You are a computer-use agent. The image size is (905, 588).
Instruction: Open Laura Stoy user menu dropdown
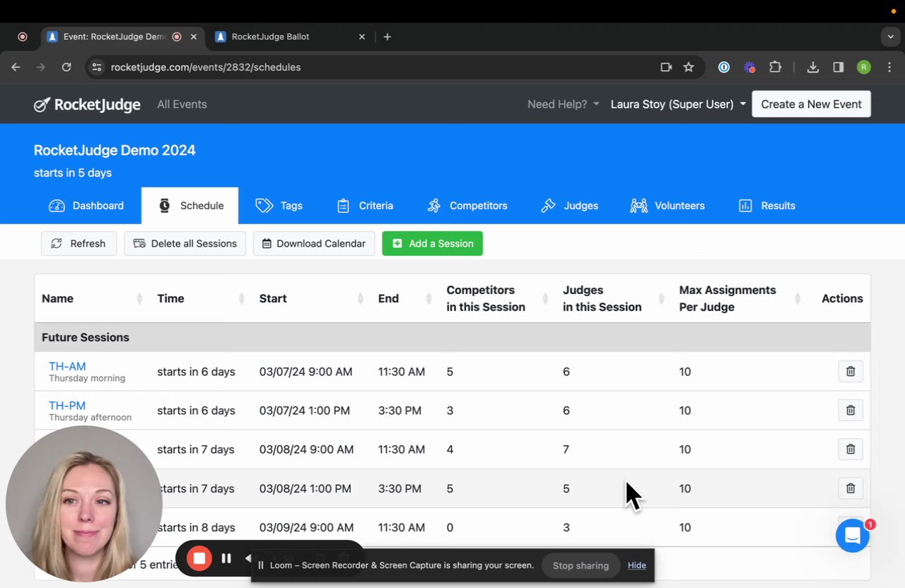click(677, 105)
